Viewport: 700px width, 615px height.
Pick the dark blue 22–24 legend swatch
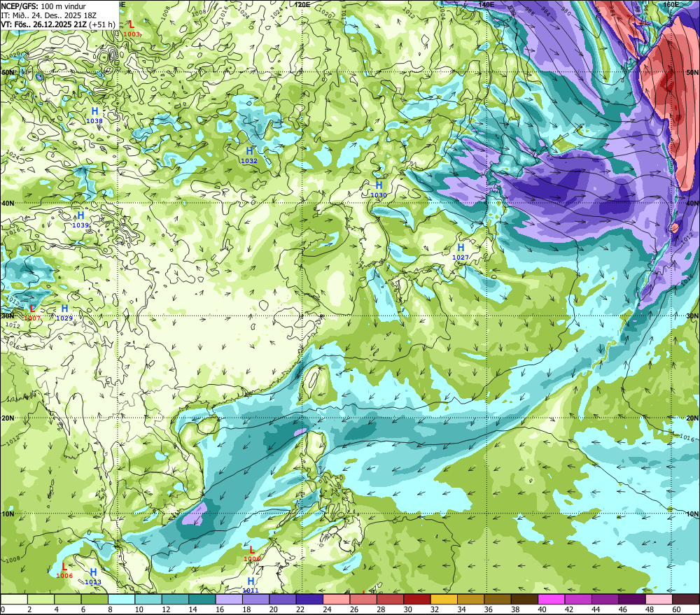pos(310,599)
